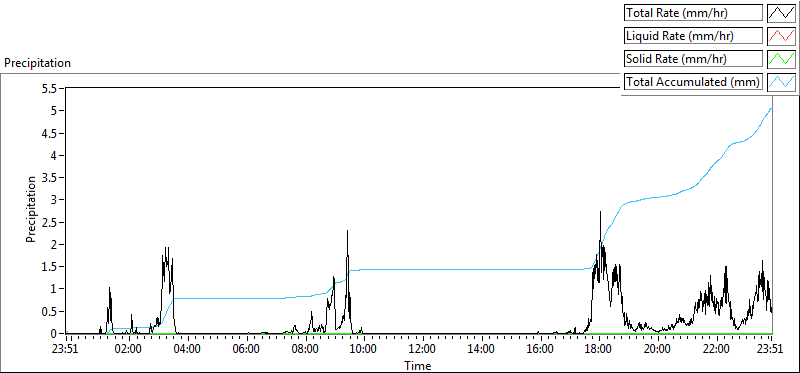Screen dimensions: 800x373
Task: Select the Total Accumulated (mm) legend label
Action: tap(693, 82)
